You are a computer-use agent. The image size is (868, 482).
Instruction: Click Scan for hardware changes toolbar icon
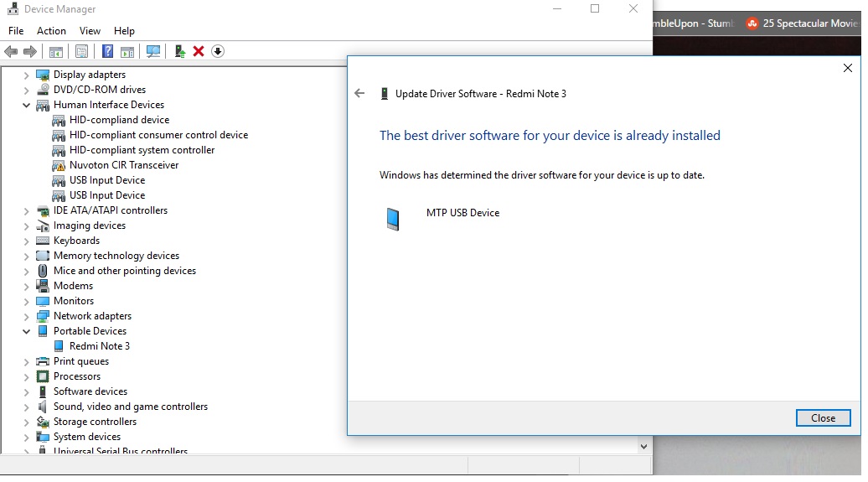153,51
